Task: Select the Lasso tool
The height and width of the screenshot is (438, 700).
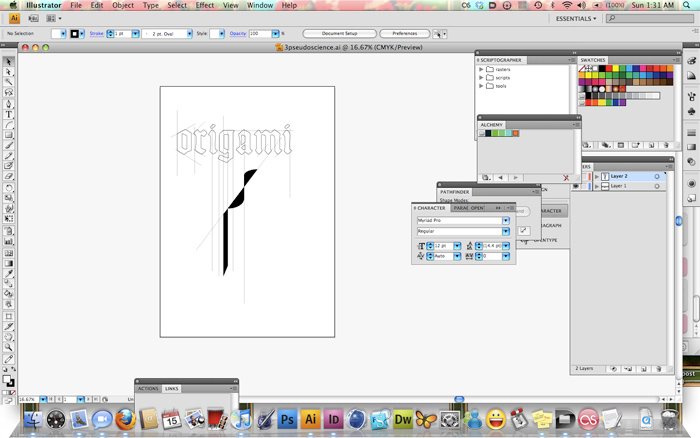Action: (x=8, y=92)
